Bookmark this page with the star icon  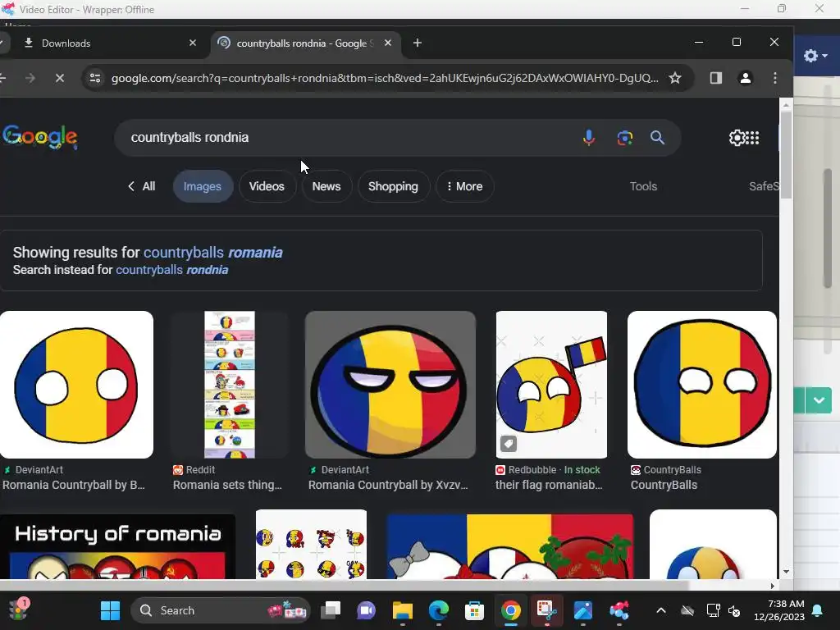(x=675, y=78)
